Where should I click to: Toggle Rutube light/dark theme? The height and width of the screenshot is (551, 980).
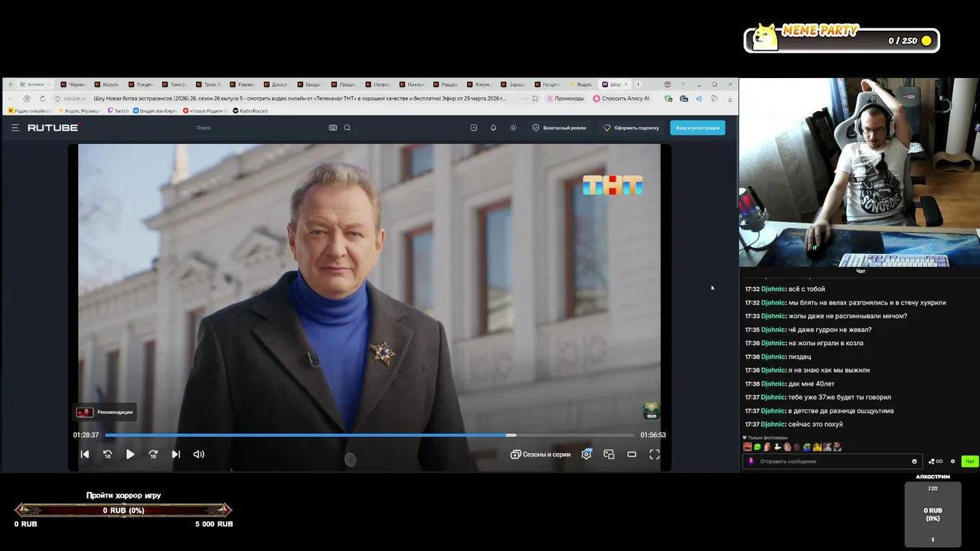[x=513, y=128]
